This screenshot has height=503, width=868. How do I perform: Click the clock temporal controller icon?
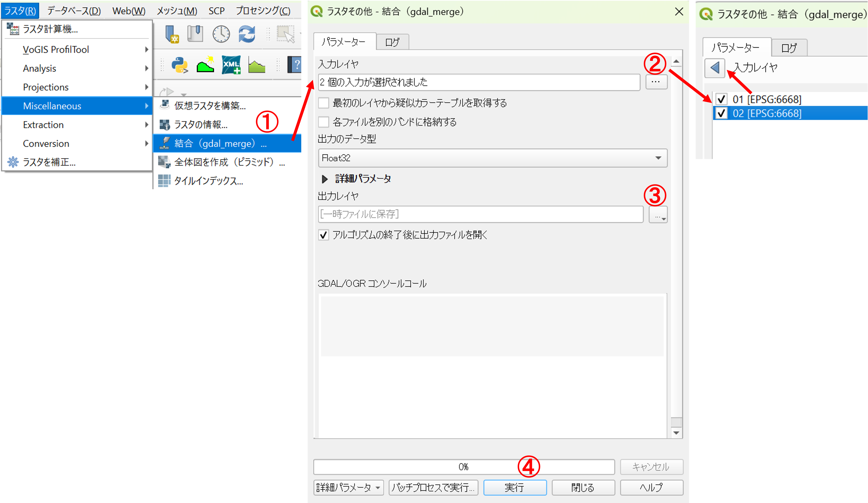click(x=221, y=34)
